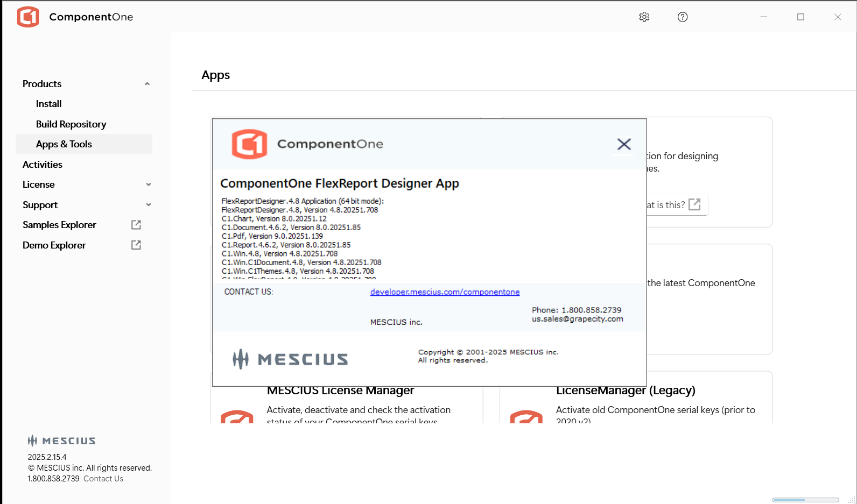The height and width of the screenshot is (504, 857).
Task: Click the external link icon beside 'What is this?'
Action: (694, 204)
